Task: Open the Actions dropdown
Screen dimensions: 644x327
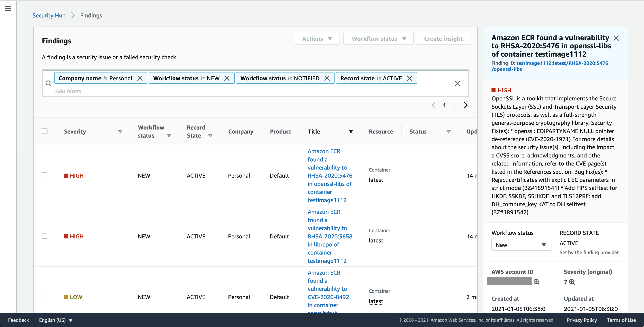Action: pyautogui.click(x=316, y=39)
